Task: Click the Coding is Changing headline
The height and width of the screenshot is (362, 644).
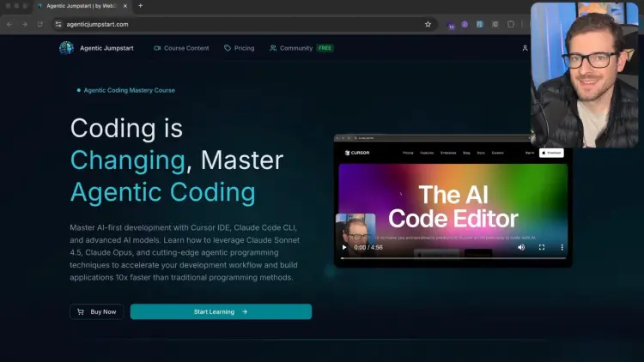Action: tap(177, 160)
